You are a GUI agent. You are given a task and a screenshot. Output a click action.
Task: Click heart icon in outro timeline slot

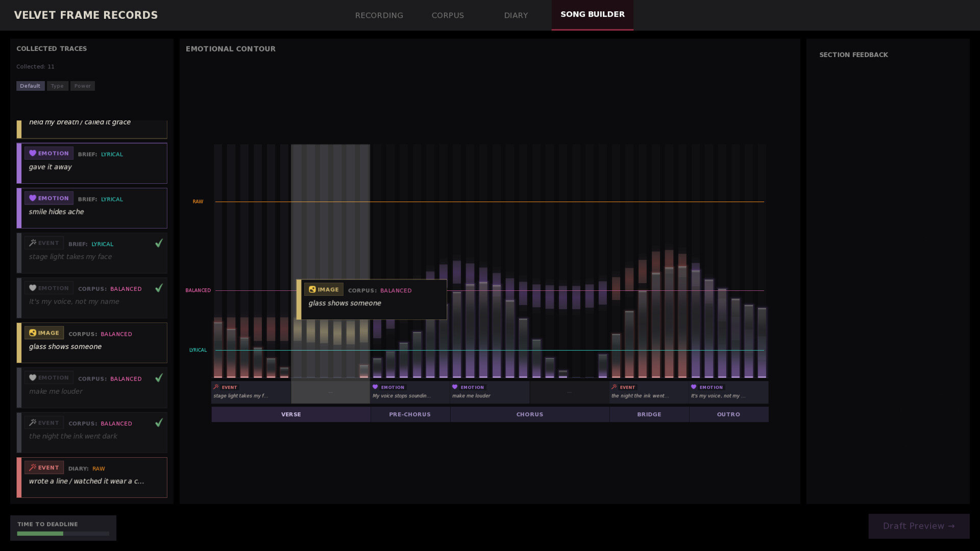pyautogui.click(x=694, y=387)
